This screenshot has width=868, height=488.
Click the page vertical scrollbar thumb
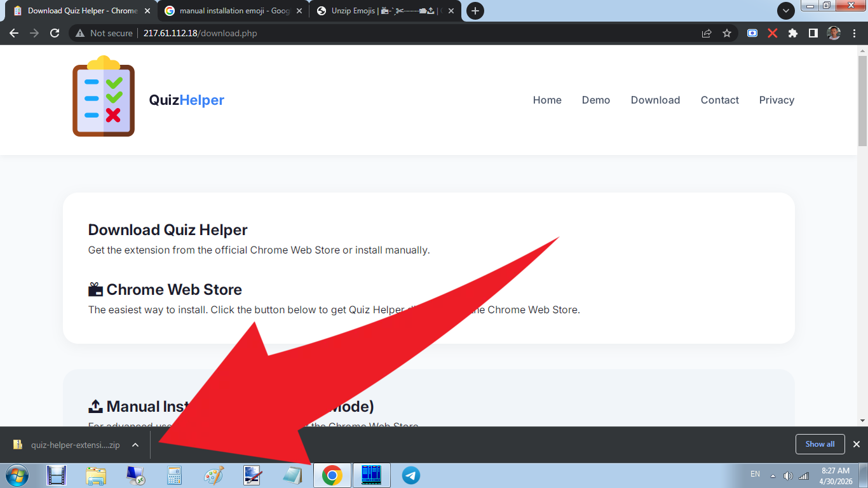863,102
